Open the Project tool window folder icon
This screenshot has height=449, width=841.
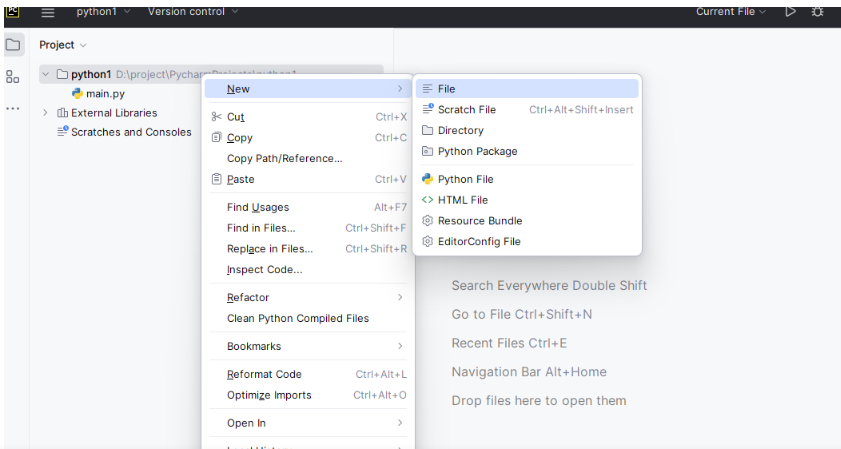click(x=13, y=45)
